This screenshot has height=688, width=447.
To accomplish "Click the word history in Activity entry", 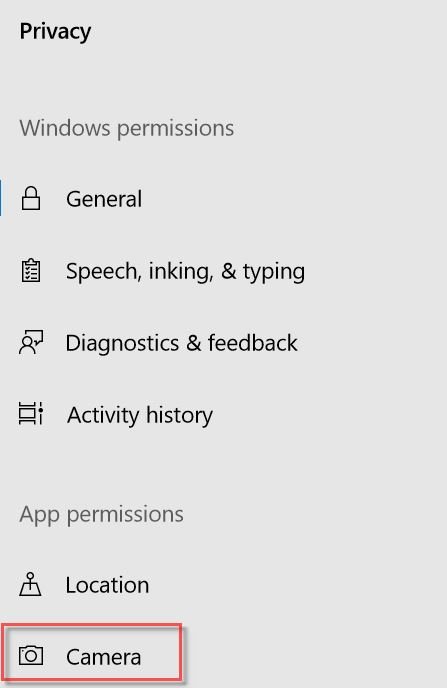I will pyautogui.click(x=179, y=415).
